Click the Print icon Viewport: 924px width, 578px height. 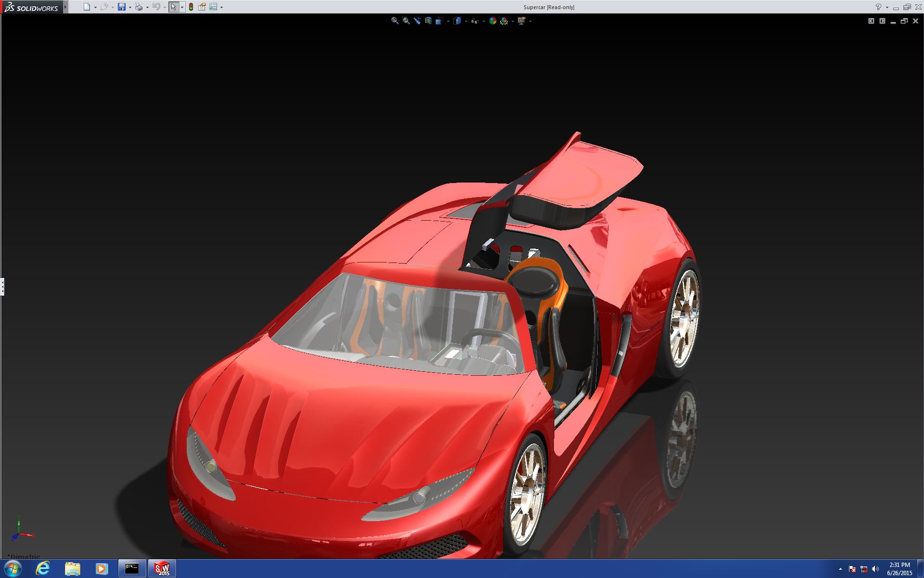point(139,7)
